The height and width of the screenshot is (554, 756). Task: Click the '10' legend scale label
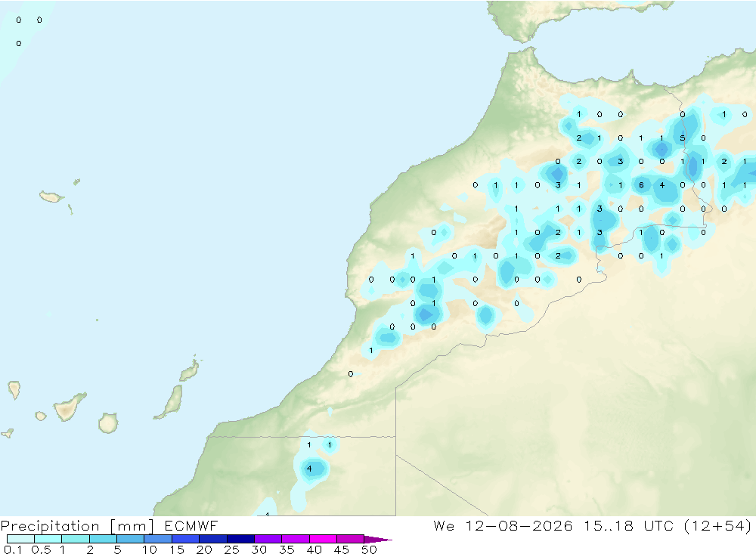pyautogui.click(x=150, y=549)
